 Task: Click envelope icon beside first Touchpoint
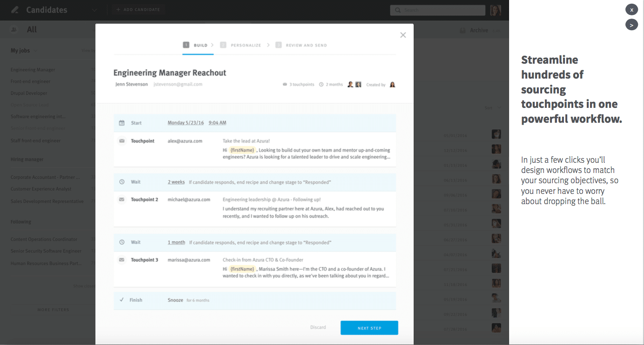tap(122, 141)
